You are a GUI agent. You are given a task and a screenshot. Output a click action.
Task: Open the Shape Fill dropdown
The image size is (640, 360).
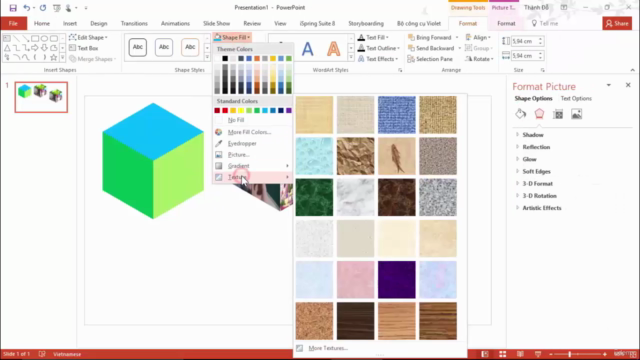pos(232,37)
